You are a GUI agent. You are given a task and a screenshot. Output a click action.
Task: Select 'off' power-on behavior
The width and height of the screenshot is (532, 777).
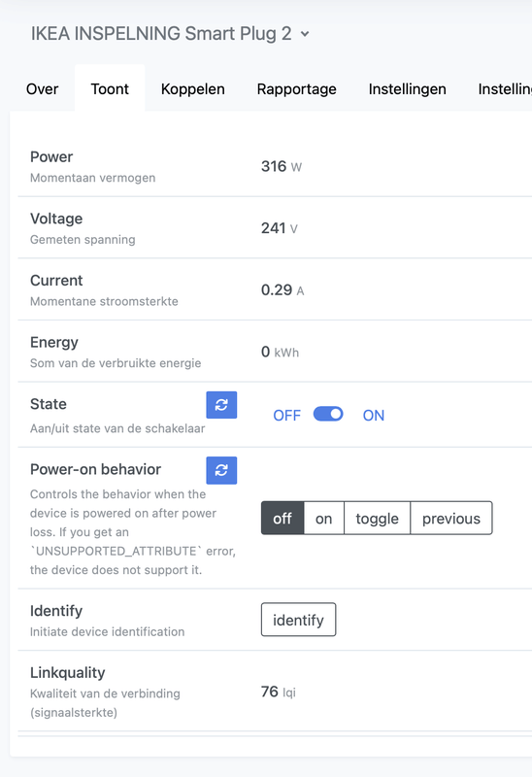point(283,519)
